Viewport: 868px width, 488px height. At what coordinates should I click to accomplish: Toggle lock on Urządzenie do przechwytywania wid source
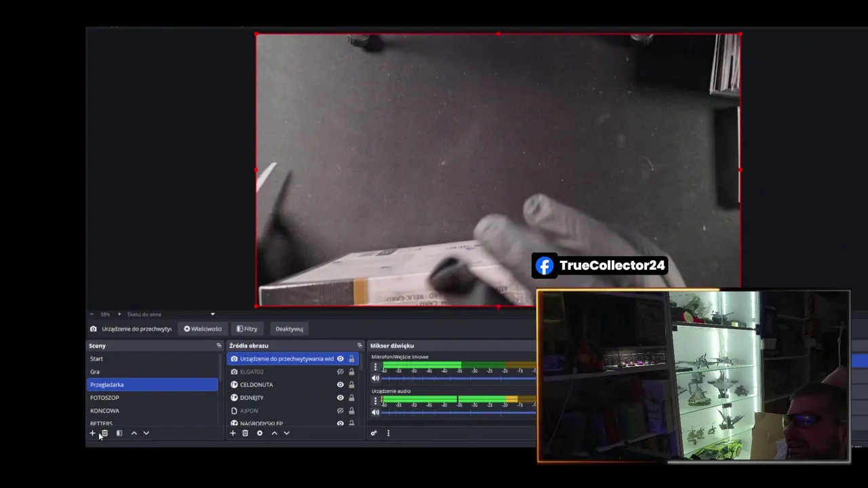351,359
